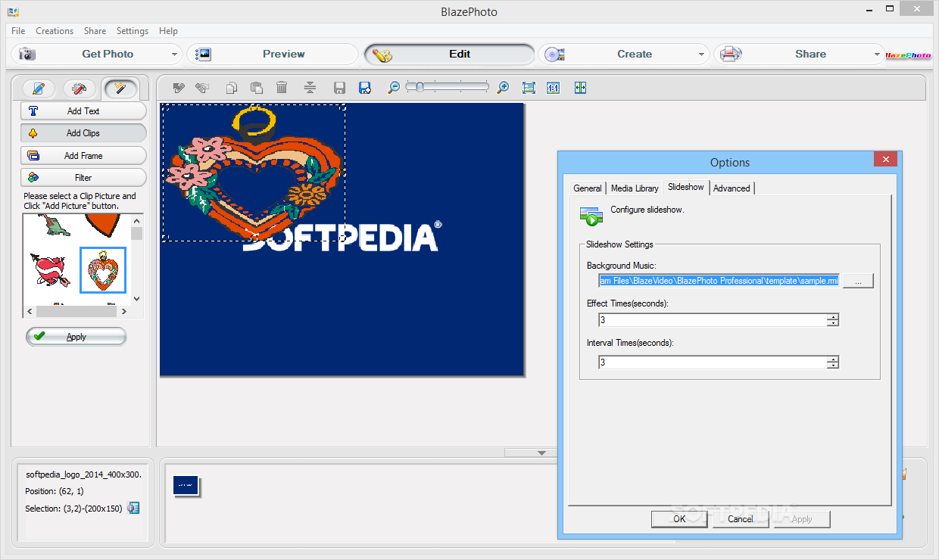The width and height of the screenshot is (939, 560).
Task: Click the gray Save floppy icon
Action: point(340,88)
